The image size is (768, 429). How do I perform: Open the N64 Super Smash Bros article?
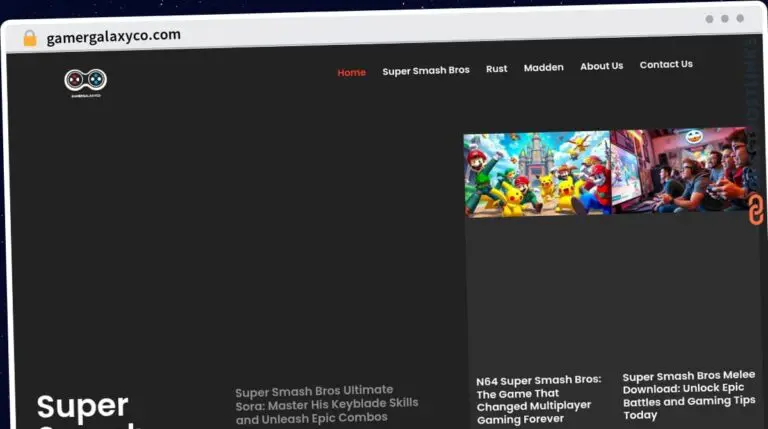point(538,399)
